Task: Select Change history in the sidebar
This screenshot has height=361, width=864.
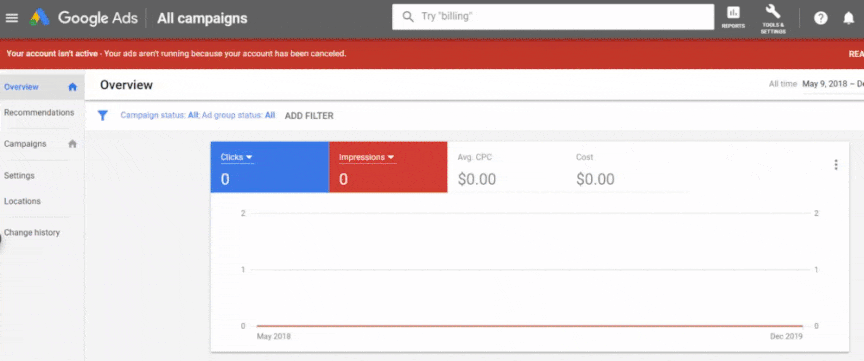Action: click(x=32, y=233)
